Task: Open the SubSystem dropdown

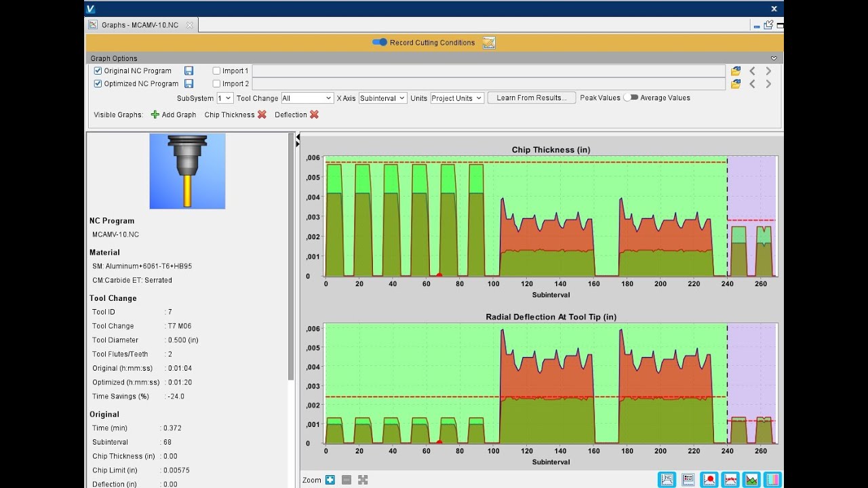Action: point(224,98)
